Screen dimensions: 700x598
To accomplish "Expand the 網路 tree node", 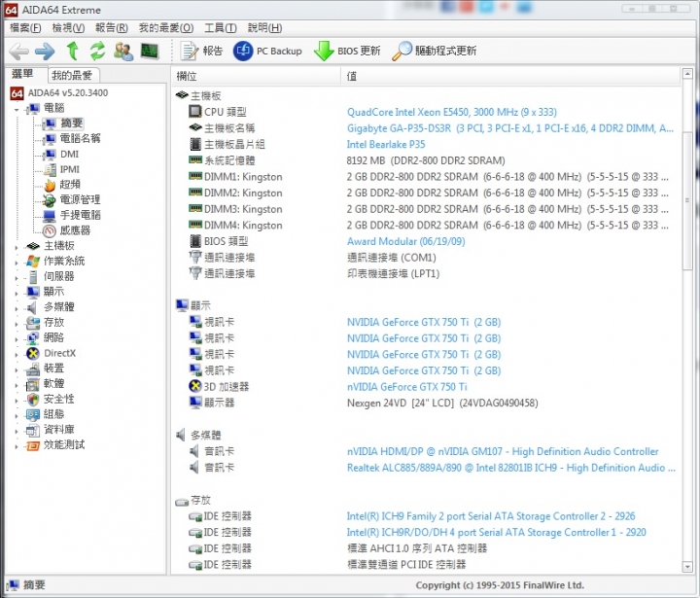I will tap(17, 338).
